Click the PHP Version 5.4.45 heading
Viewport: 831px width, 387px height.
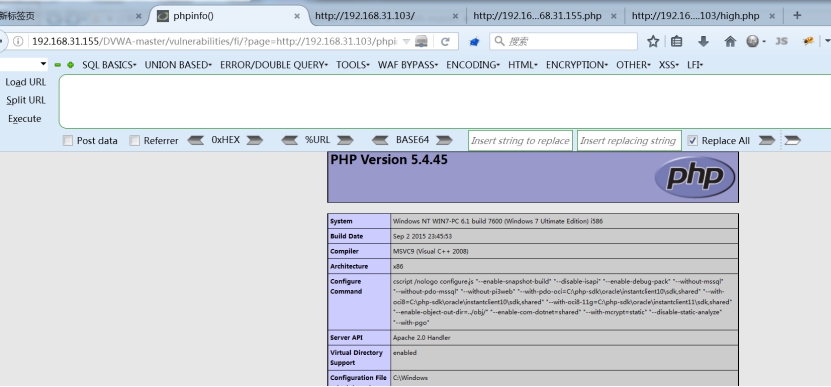click(388, 160)
